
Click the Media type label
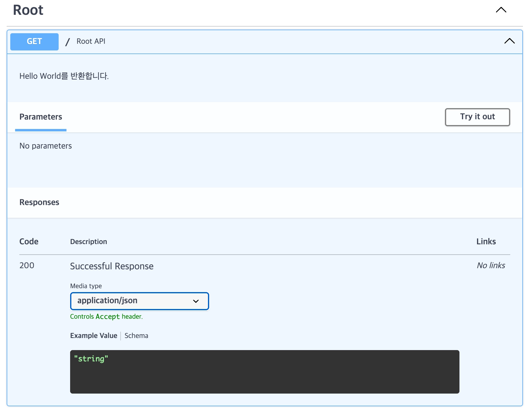[86, 286]
